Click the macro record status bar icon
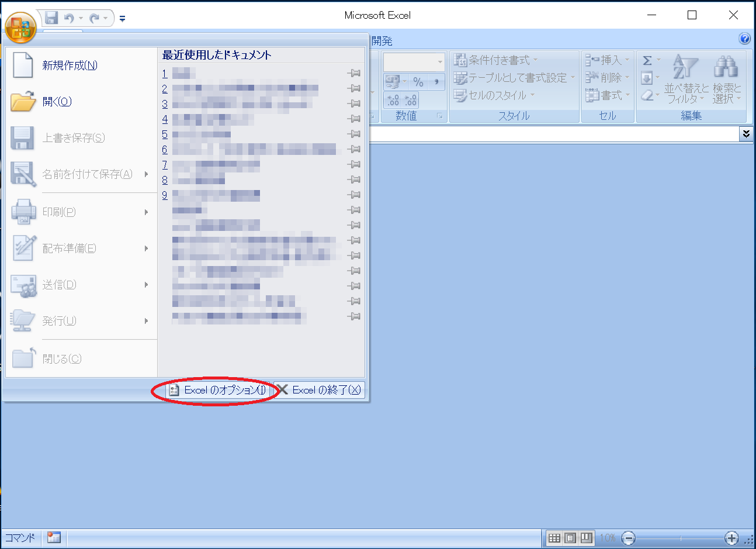The height and width of the screenshot is (549, 756). (54, 537)
